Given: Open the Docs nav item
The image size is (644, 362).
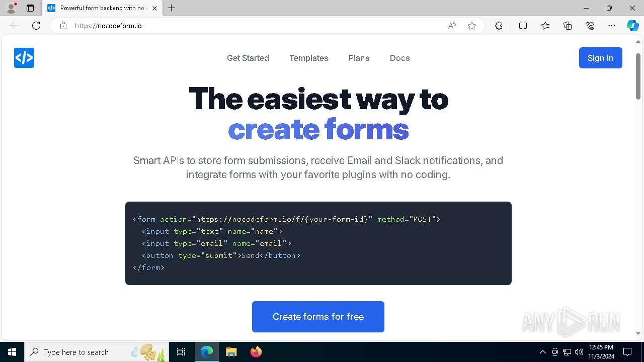Looking at the screenshot, I should pyautogui.click(x=400, y=58).
